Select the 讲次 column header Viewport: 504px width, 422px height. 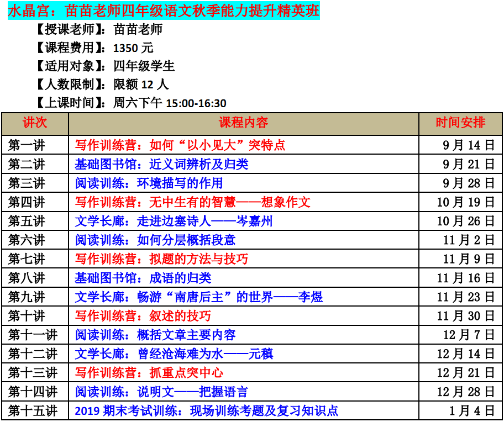pyautogui.click(x=35, y=123)
